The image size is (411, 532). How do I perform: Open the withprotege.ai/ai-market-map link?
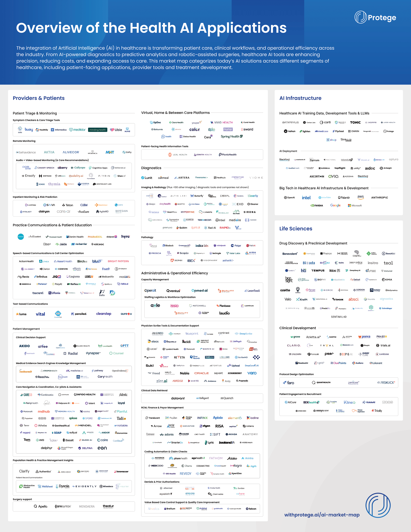(322, 515)
